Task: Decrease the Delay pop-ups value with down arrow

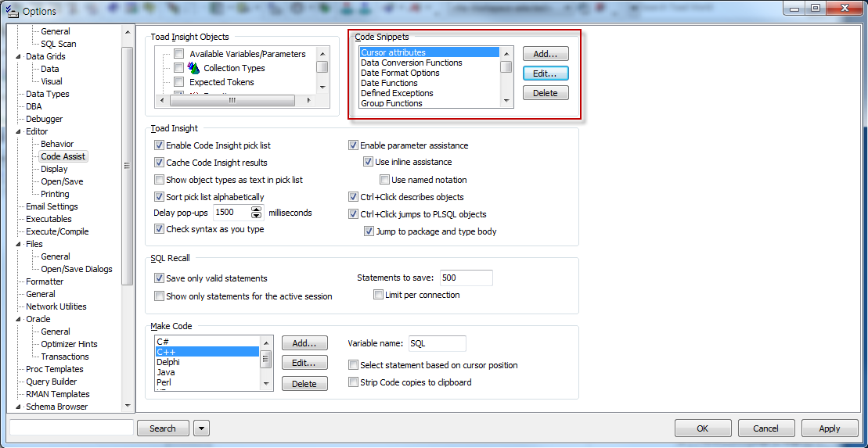Action: point(257,216)
